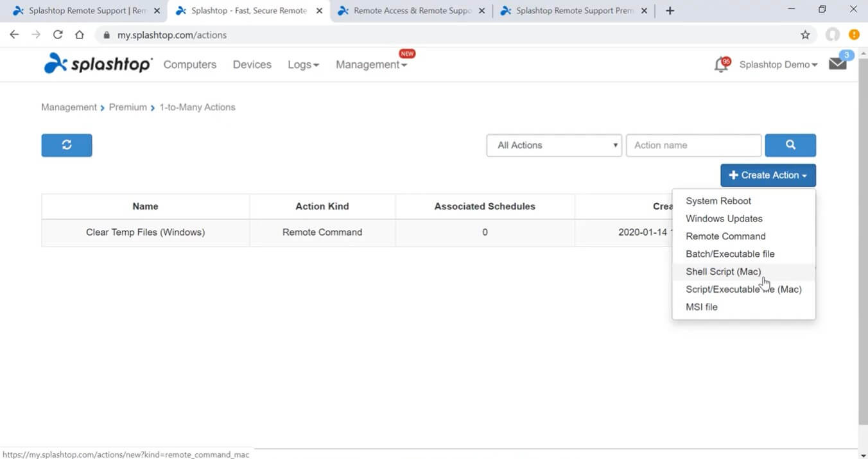
Task: Close the Splashtop Remote Support Premium tab
Action: [x=644, y=11]
